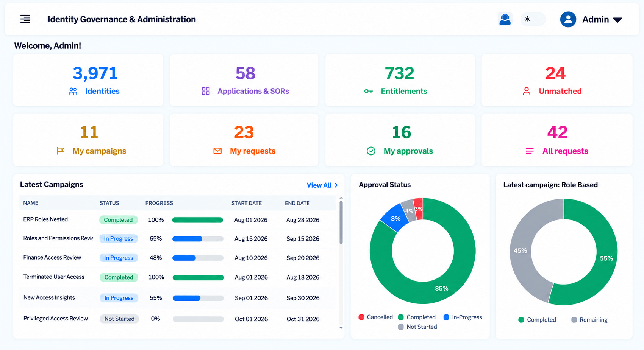Toggle Remaining legend swatch in Role Based chart
Image resolution: width=644 pixels, height=350 pixels.
coord(574,320)
